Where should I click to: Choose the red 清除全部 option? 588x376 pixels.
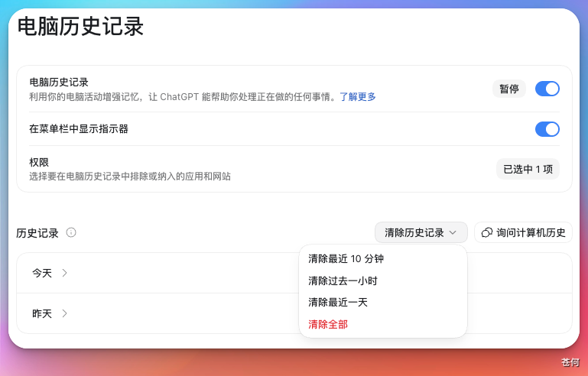pyautogui.click(x=383, y=324)
